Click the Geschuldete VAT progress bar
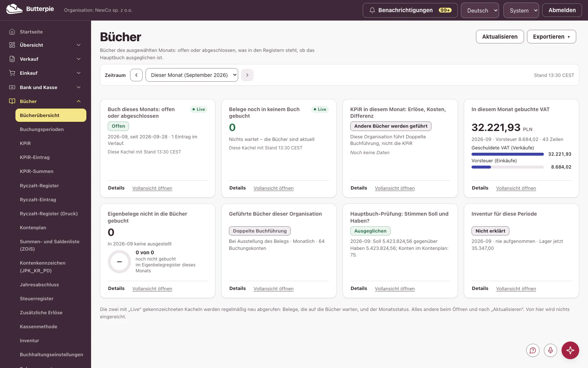The image size is (588, 368). 508,154
